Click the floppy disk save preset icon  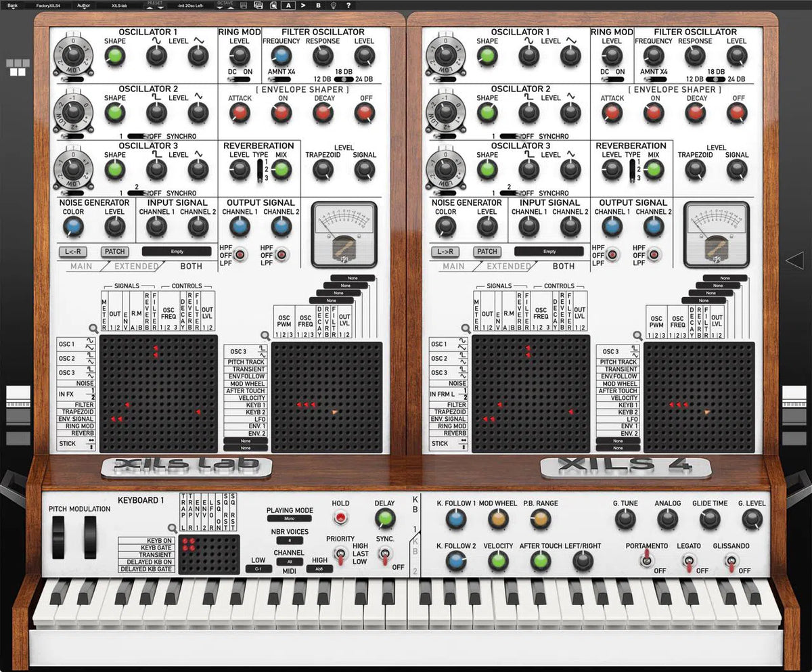tap(244, 5)
